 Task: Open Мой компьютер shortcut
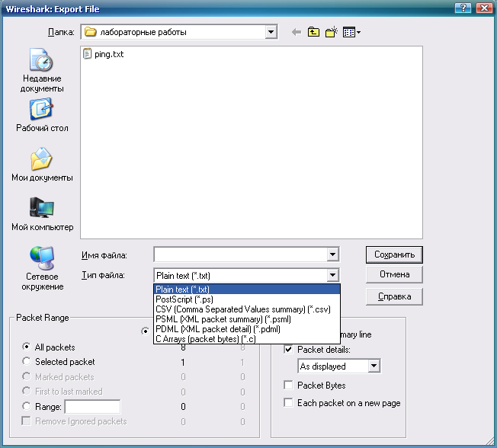tap(42, 214)
